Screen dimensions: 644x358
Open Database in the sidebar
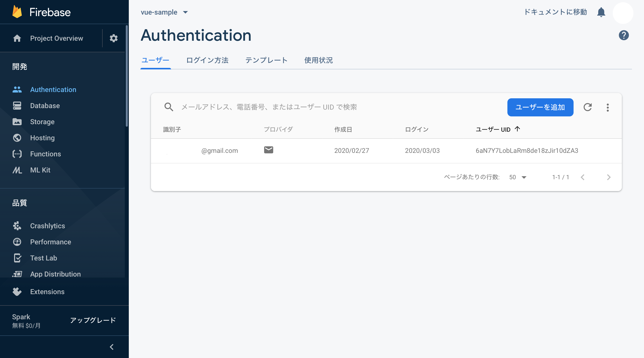45,106
